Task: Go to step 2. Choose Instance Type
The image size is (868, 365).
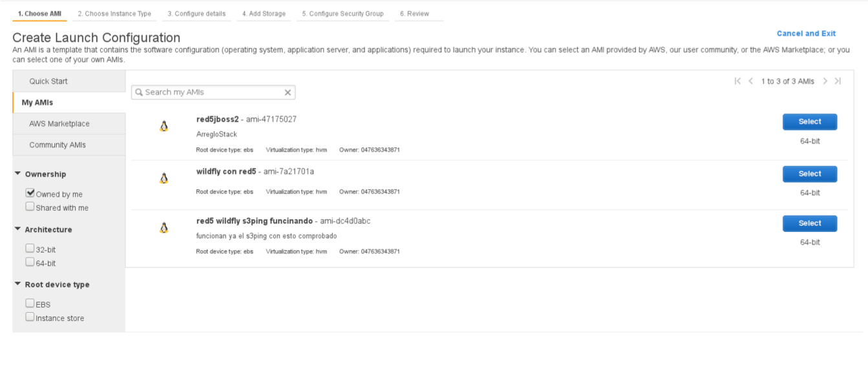Action: [x=114, y=14]
